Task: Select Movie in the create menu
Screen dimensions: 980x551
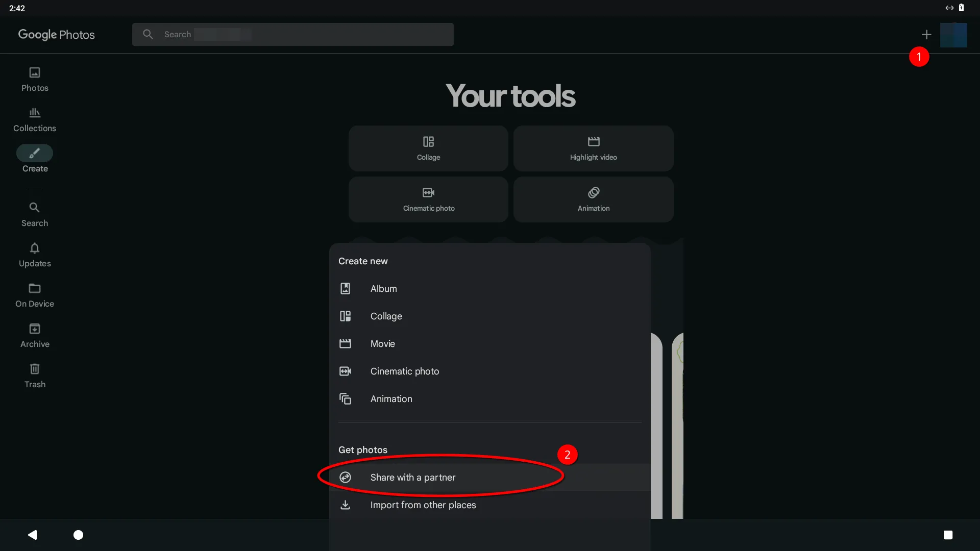Action: coord(382,344)
